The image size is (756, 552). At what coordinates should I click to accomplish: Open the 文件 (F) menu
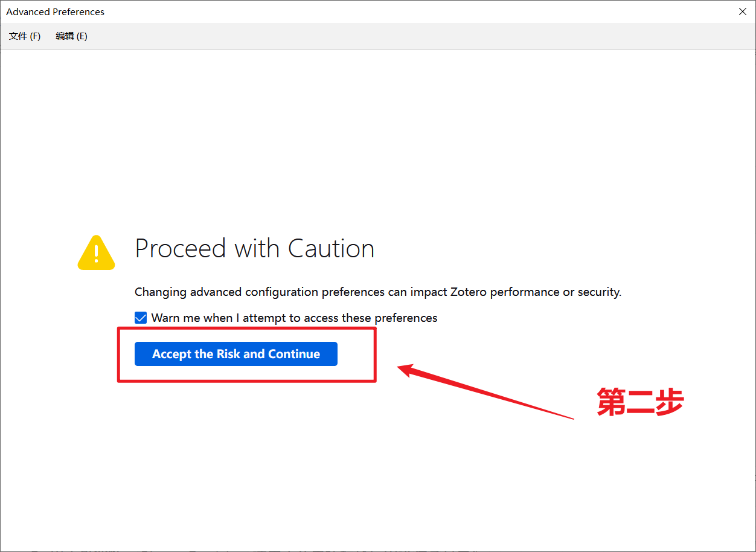coord(25,36)
